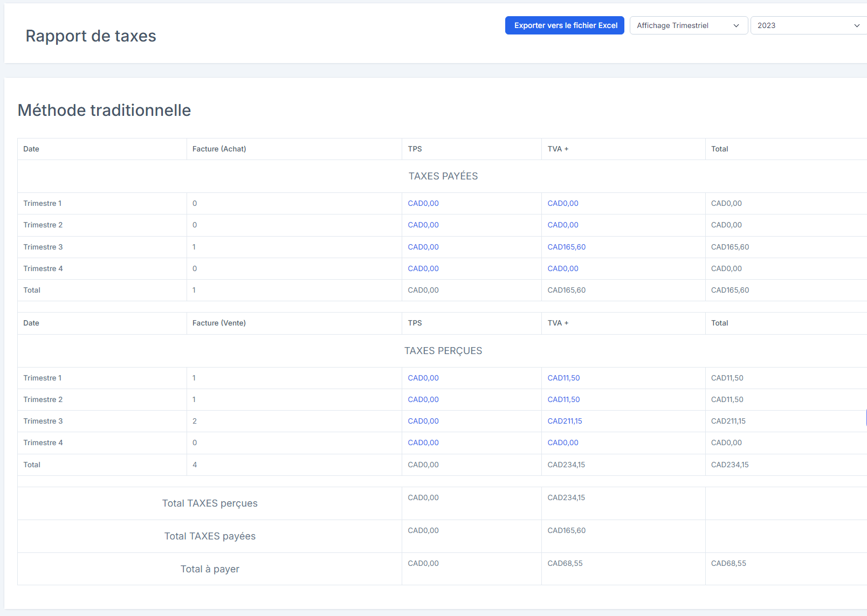Click CAD234,15 in Total TAXES perçues row
Viewport: 867px width, 616px height.
pos(566,497)
